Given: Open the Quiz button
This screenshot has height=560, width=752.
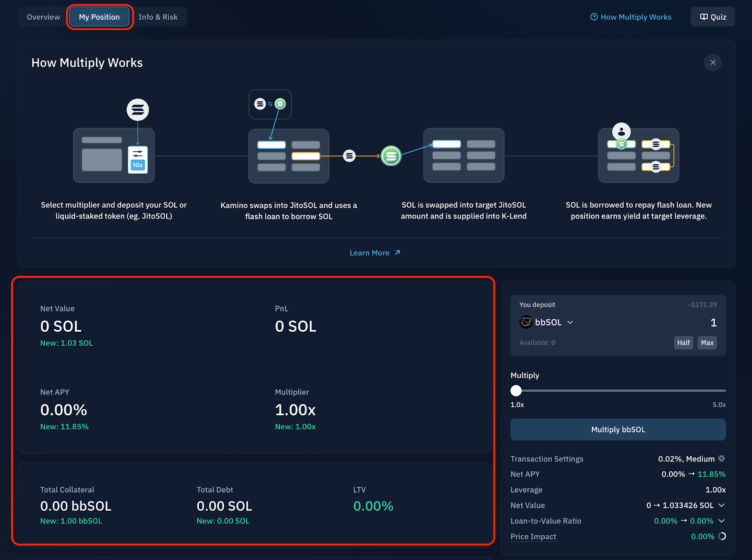Looking at the screenshot, I should [713, 17].
